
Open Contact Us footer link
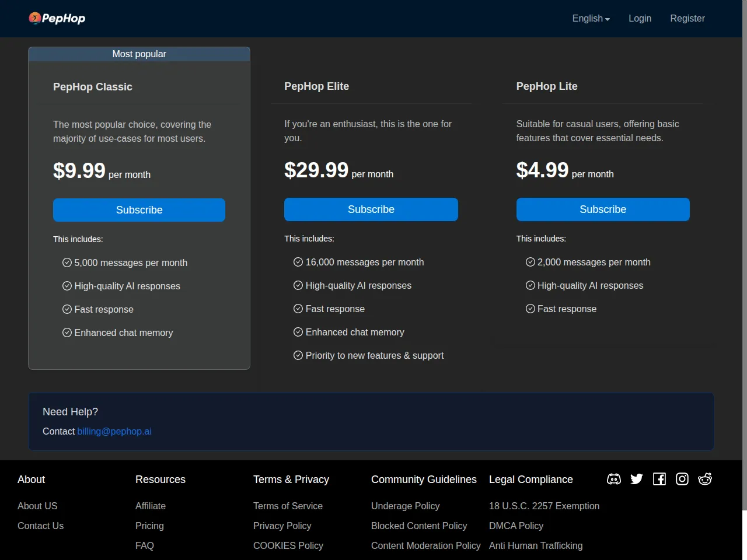pyautogui.click(x=40, y=526)
